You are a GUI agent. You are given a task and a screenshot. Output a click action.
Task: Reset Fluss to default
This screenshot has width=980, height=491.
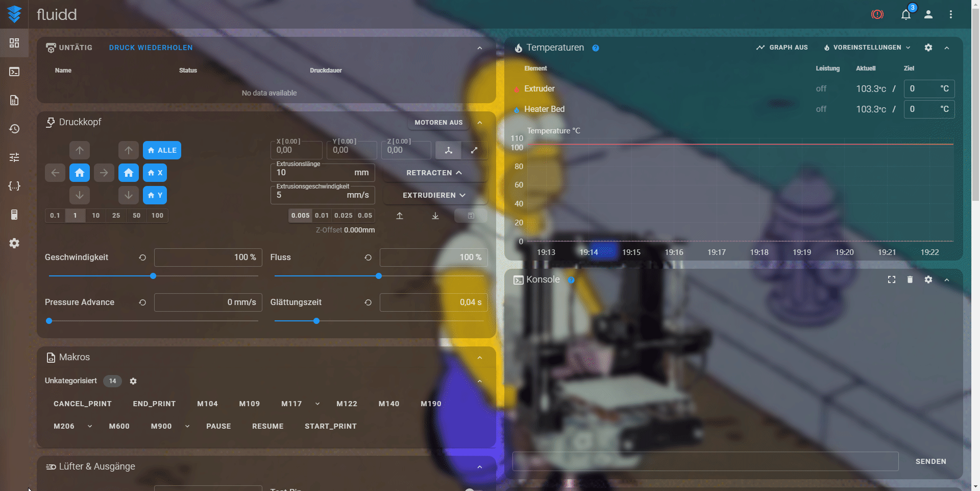(368, 258)
